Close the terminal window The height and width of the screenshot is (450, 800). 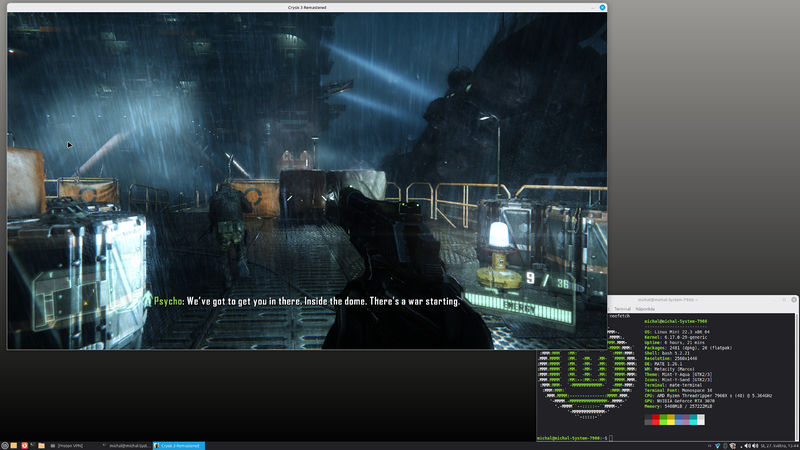[794, 299]
